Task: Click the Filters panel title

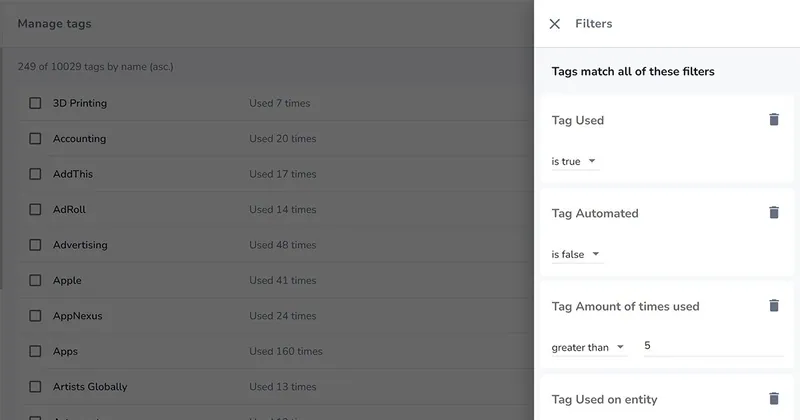Action: tap(594, 24)
